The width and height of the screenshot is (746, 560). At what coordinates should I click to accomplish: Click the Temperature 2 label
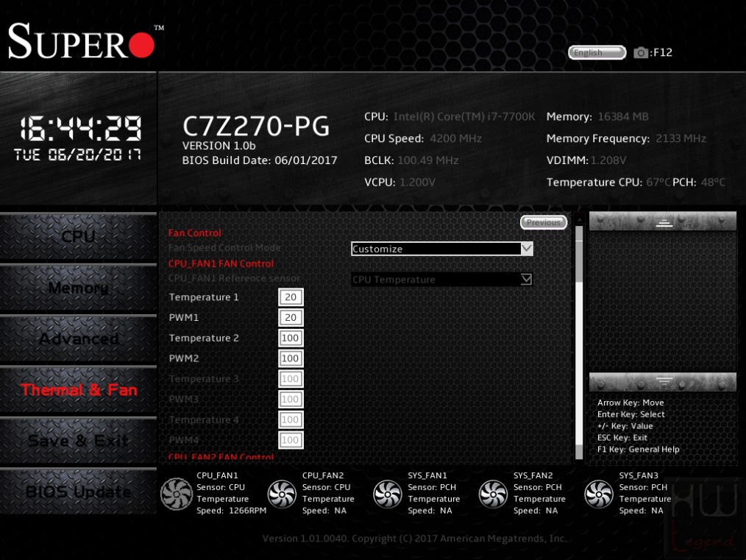click(204, 338)
